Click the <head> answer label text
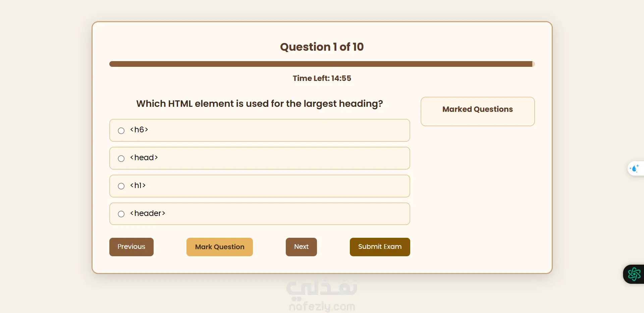 [x=144, y=158]
